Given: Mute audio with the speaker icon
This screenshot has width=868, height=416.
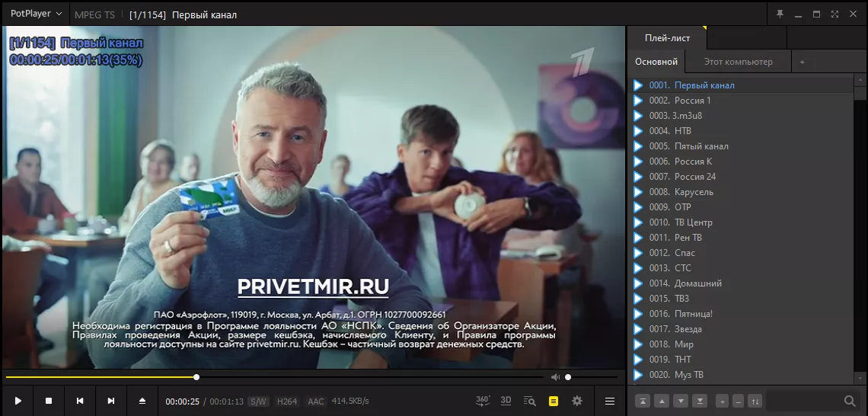Looking at the screenshot, I should [555, 377].
